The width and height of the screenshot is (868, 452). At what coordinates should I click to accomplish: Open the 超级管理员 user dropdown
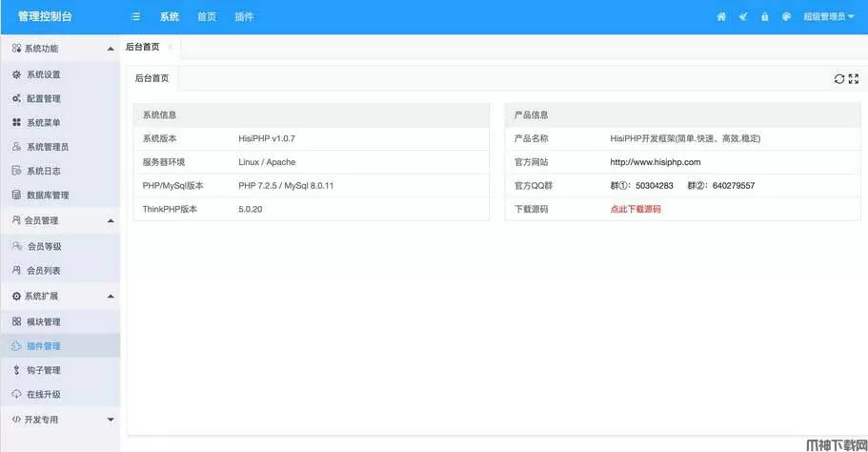click(828, 17)
